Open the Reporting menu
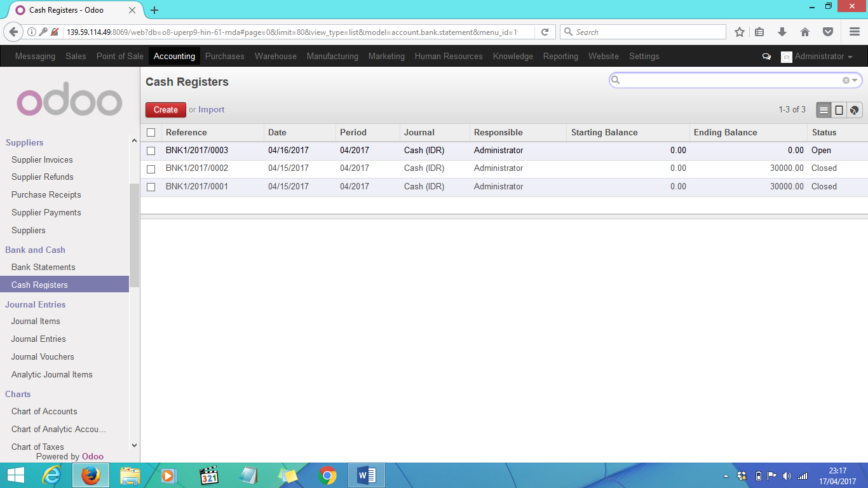 coord(560,56)
